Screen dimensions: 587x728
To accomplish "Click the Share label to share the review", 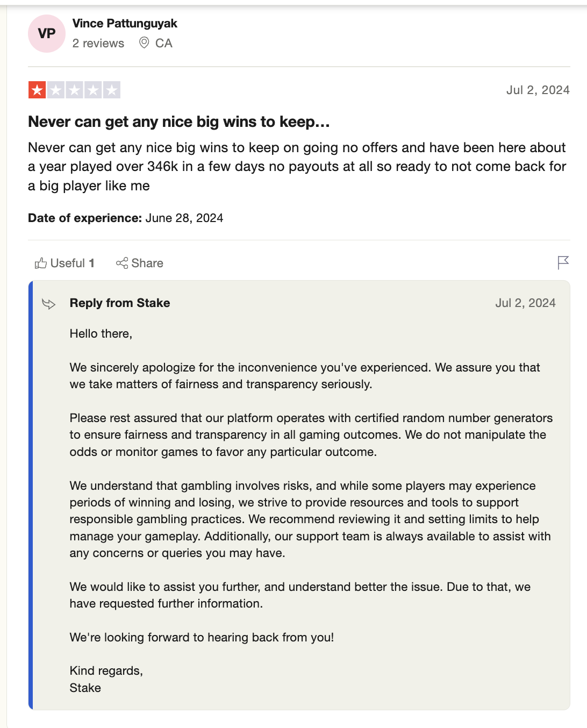I will [146, 263].
